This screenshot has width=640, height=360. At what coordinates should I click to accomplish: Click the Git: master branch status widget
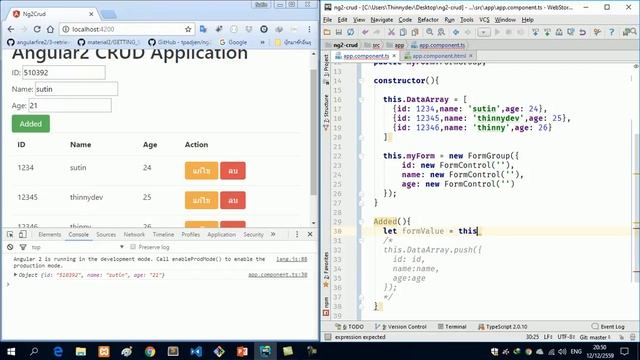(595, 337)
